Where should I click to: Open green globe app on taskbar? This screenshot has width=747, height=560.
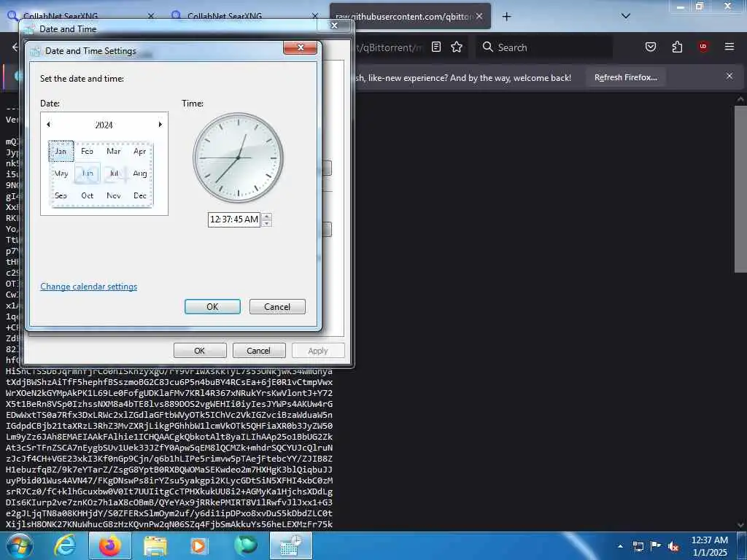click(246, 545)
